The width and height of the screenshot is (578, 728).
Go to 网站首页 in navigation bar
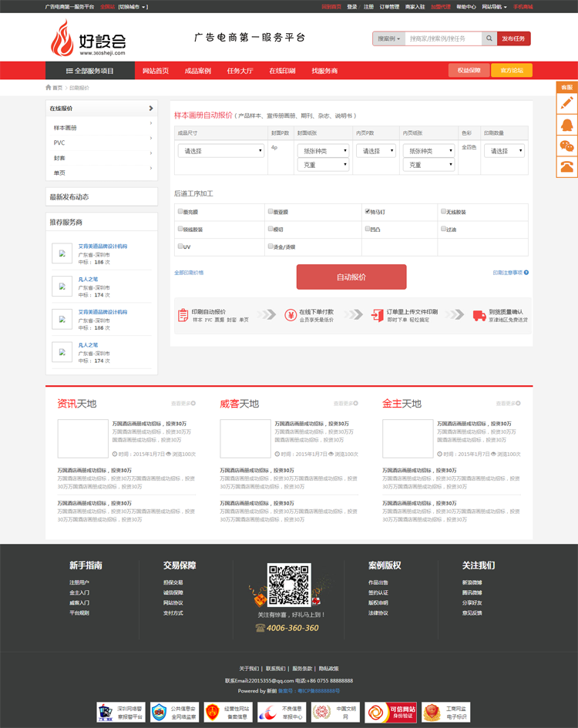click(156, 71)
